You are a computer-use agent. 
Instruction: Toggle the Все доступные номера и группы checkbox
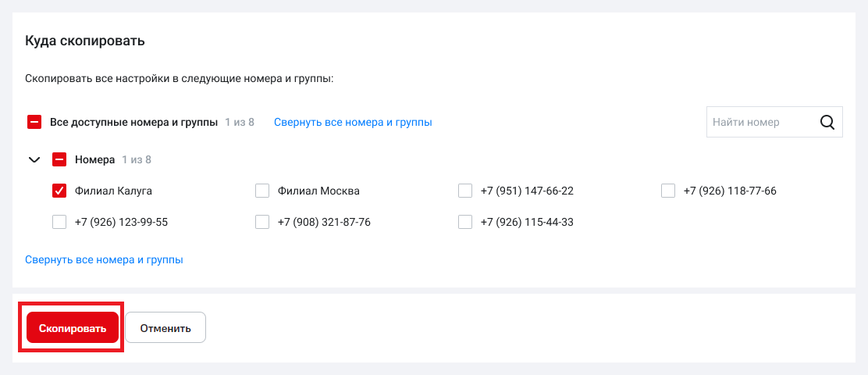34,122
